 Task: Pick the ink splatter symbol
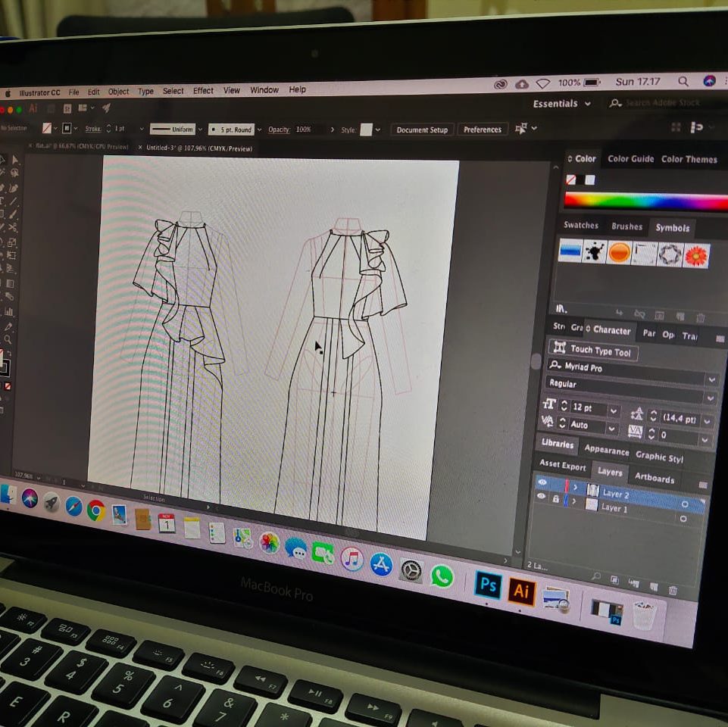[595, 251]
